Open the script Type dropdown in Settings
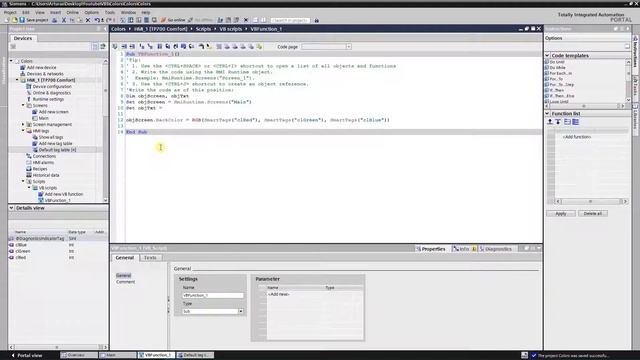Image resolution: width=640 pixels, height=360 pixels. [240, 311]
